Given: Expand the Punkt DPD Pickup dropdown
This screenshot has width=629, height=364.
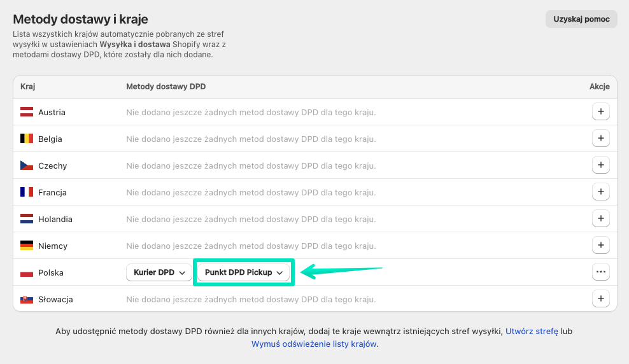Looking at the screenshot, I should click(x=243, y=272).
